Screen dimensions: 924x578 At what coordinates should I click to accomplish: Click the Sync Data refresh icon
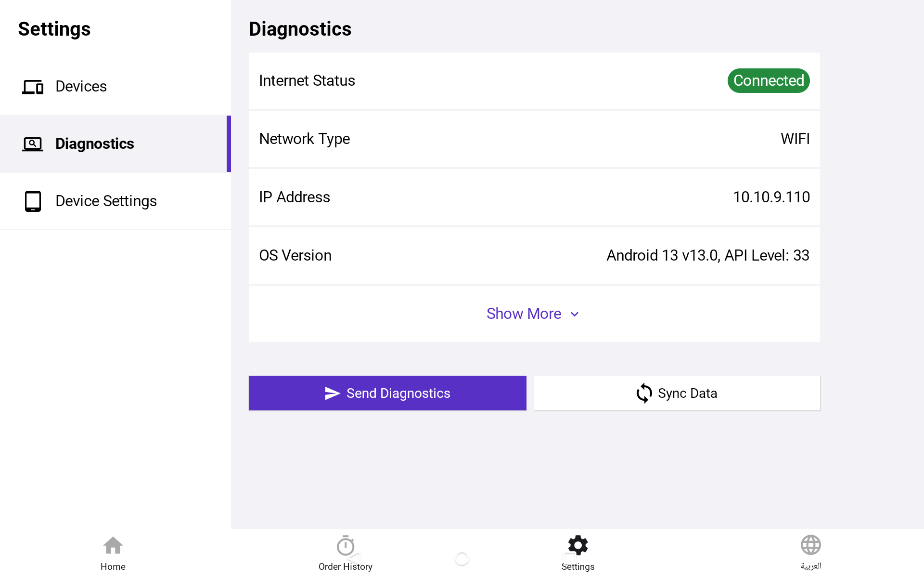click(644, 393)
